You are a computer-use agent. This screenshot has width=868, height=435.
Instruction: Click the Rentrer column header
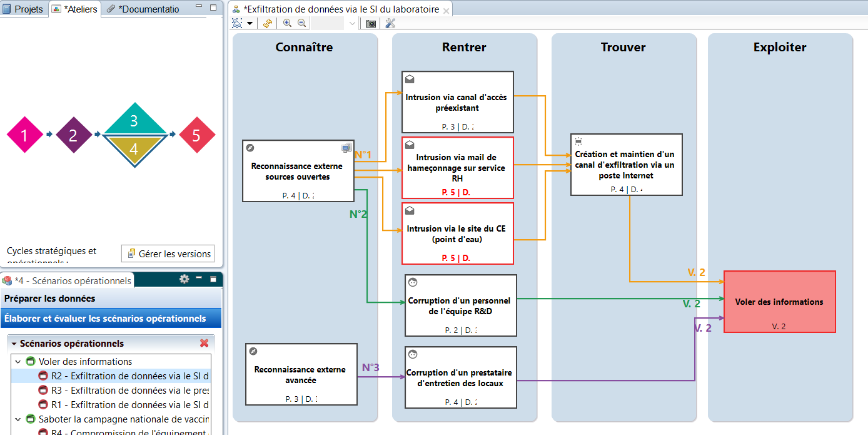pyautogui.click(x=464, y=48)
